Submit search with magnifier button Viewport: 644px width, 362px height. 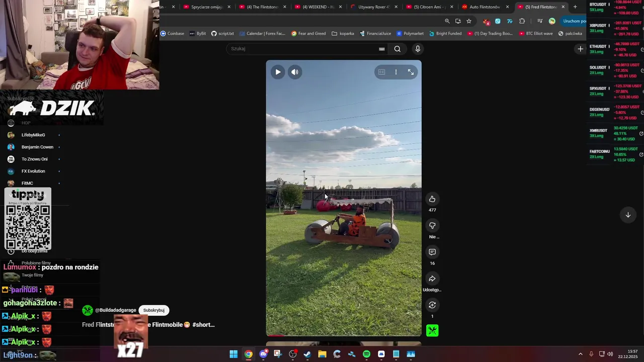pos(397,49)
